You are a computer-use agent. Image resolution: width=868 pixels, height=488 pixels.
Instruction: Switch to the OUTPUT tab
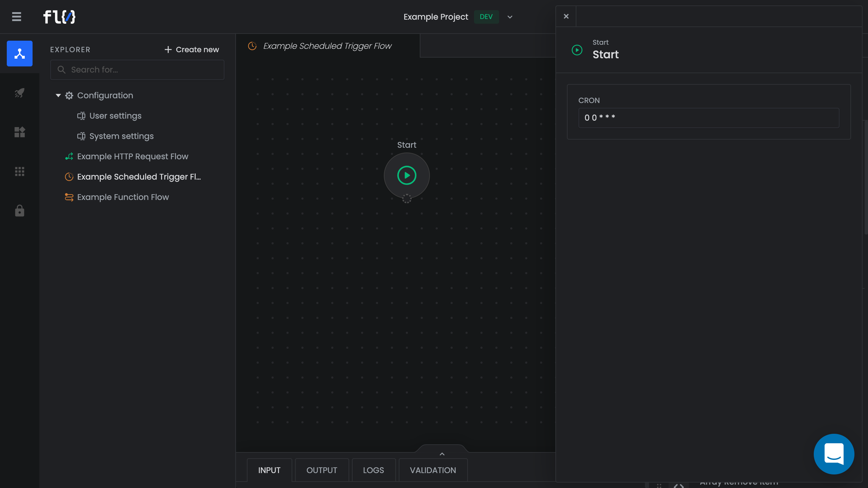(x=321, y=470)
